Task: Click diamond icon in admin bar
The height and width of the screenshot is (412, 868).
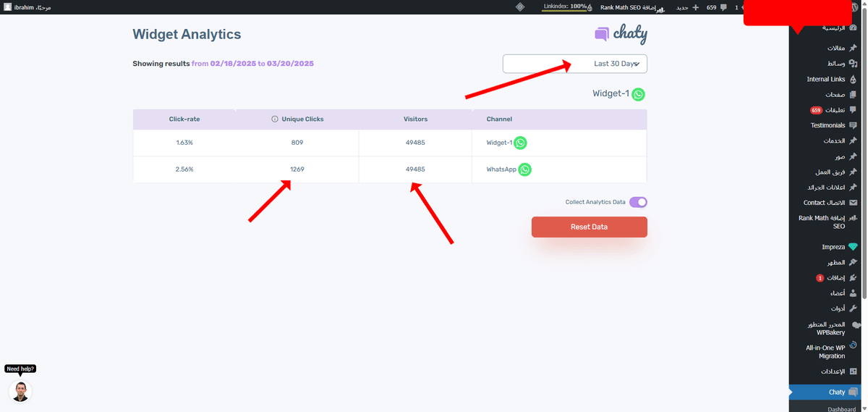Action: click(520, 7)
